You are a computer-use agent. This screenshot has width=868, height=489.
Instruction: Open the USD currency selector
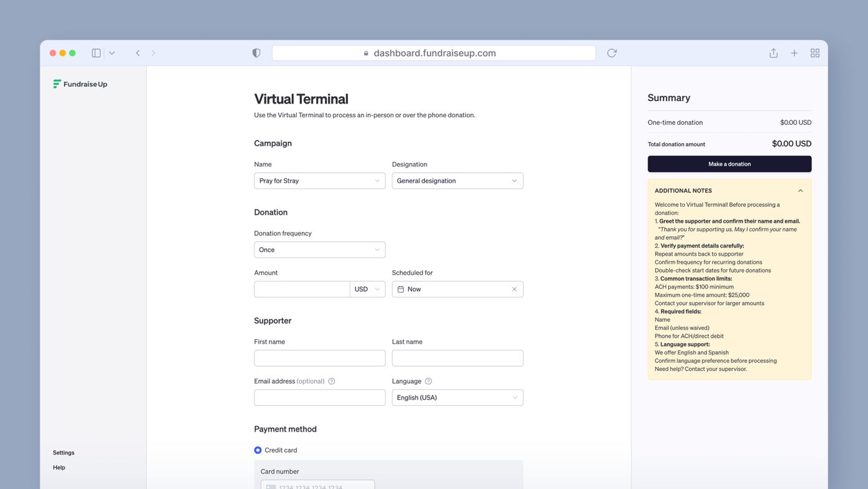(x=367, y=289)
